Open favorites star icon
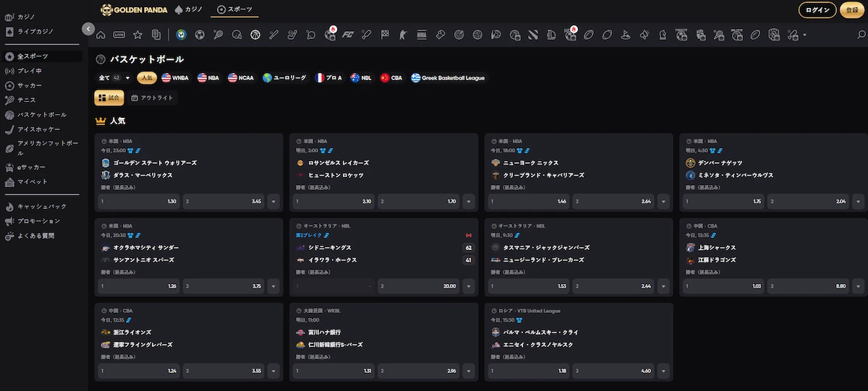 pos(137,35)
